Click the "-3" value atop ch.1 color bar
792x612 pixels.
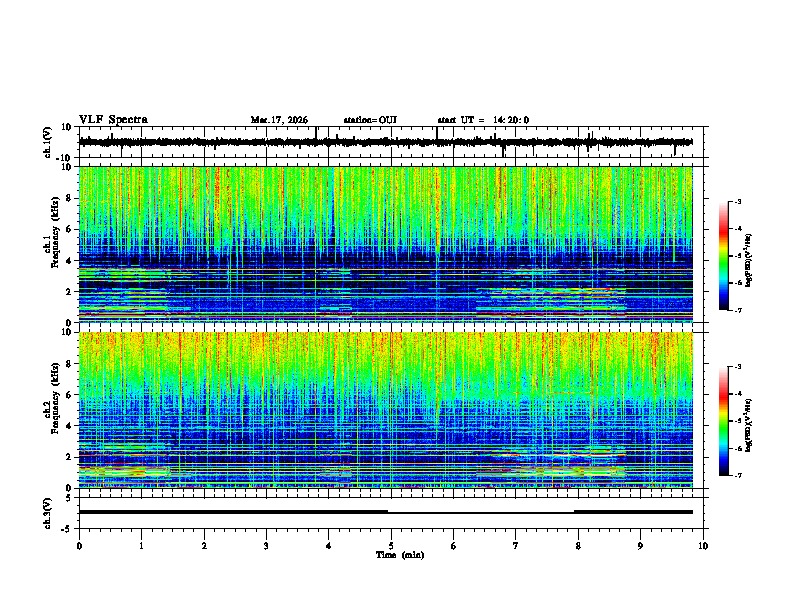(x=737, y=202)
